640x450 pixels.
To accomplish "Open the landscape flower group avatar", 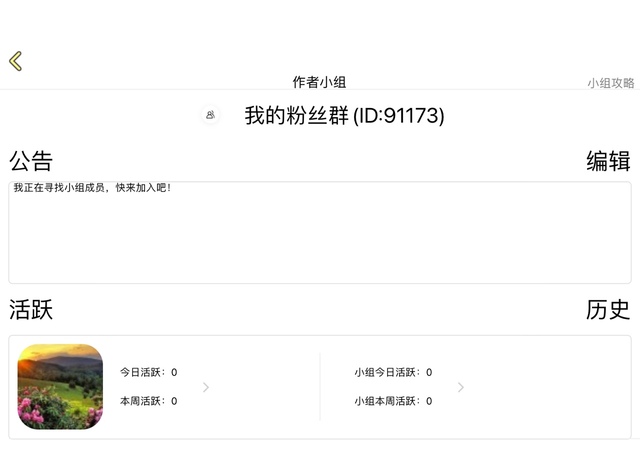I will coord(61,386).
